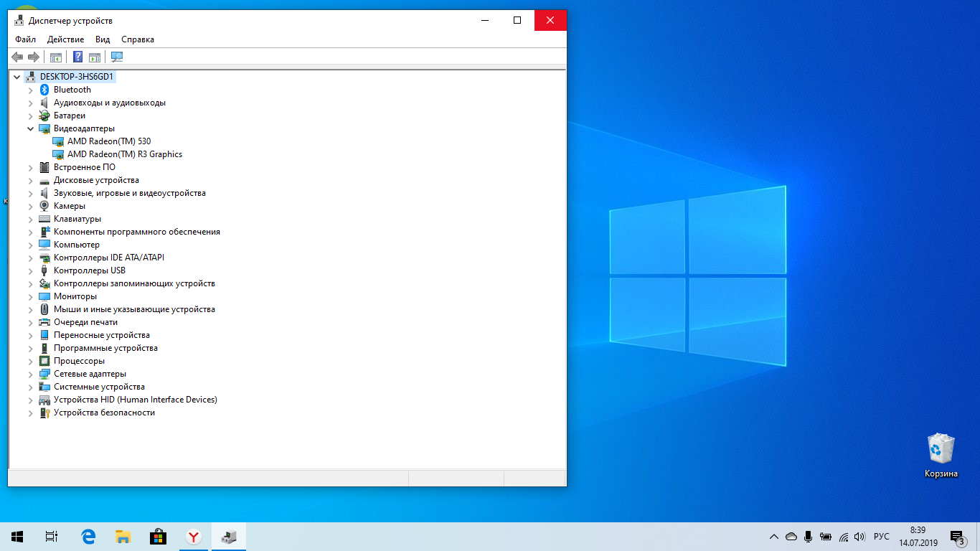Toggle the show/hide console tree toolbar button
This screenshot has height=551, width=980.
click(x=55, y=57)
